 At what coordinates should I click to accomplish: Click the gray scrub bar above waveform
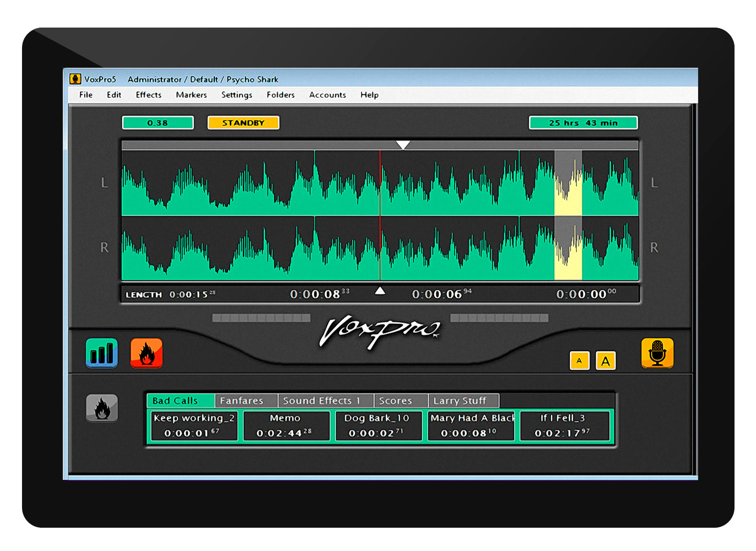pyautogui.click(x=380, y=145)
